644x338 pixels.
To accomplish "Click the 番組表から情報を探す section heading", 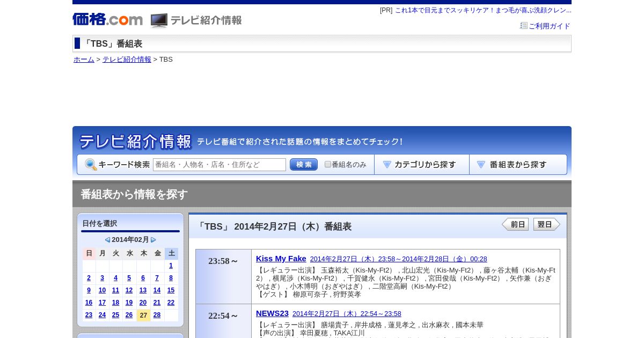I will [x=134, y=194].
